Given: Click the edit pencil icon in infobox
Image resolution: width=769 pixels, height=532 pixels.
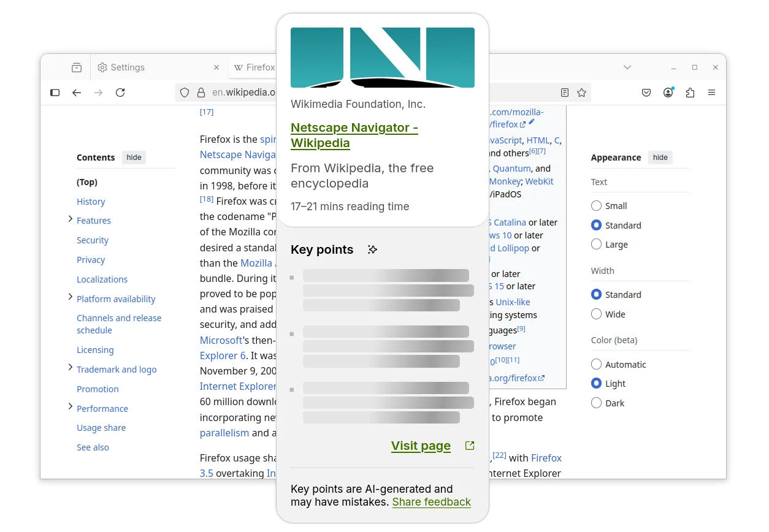Looking at the screenshot, I should point(532,122).
